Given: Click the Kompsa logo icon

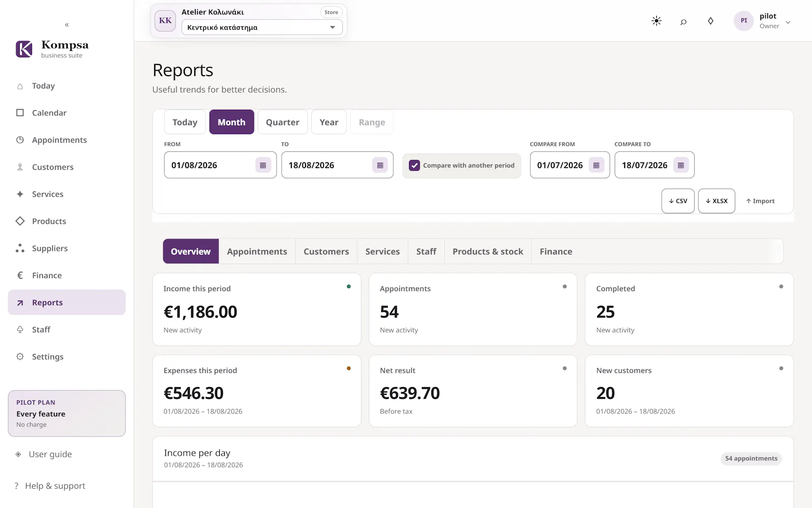Looking at the screenshot, I should 24,49.
